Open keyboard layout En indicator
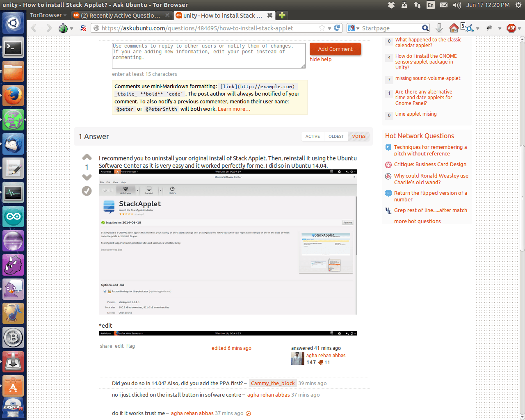This screenshot has width=525, height=420. click(x=430, y=5)
